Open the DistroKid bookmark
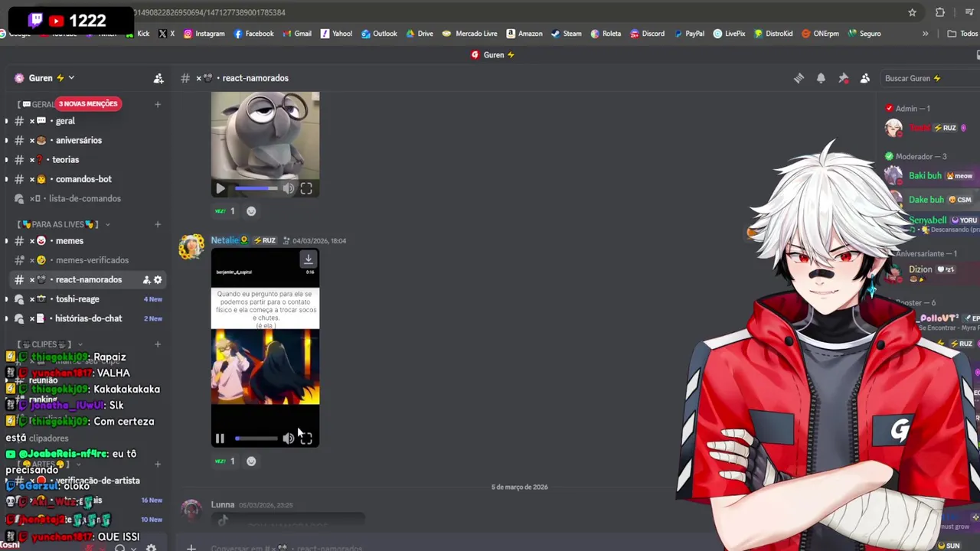Screen dimensions: 980x551 [773, 34]
